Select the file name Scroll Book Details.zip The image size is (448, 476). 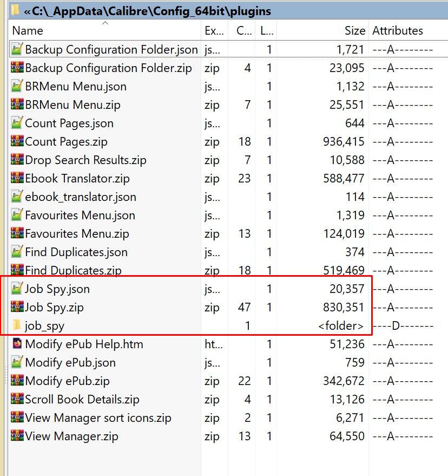pos(82,400)
